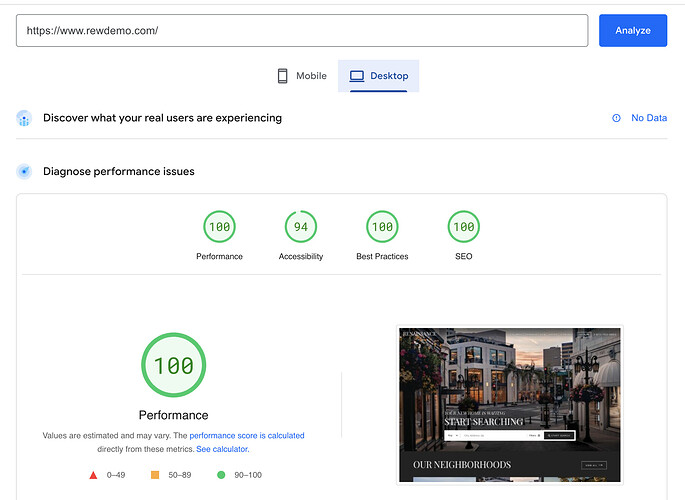
Task: Click the red triangle 0–49 legend icon
Action: coord(93,475)
